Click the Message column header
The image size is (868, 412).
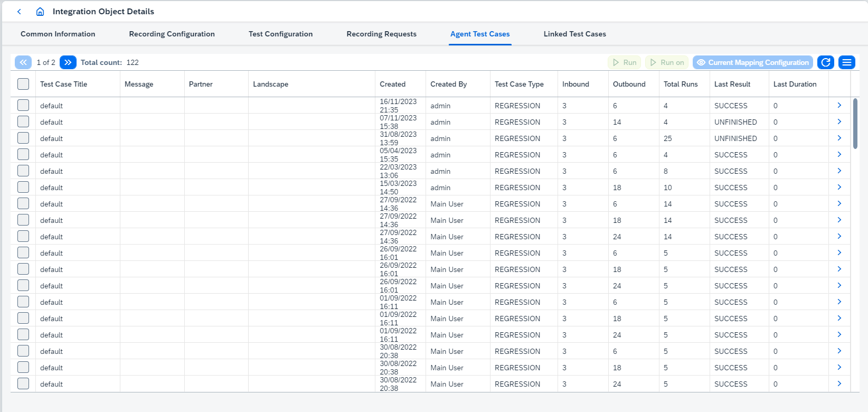[x=152, y=84]
